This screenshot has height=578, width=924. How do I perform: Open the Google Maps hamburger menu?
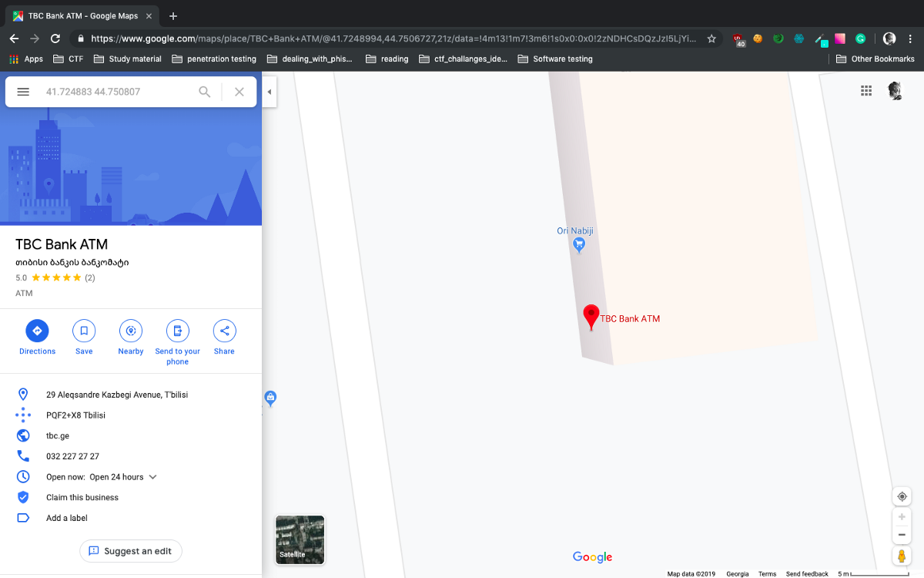coord(23,92)
